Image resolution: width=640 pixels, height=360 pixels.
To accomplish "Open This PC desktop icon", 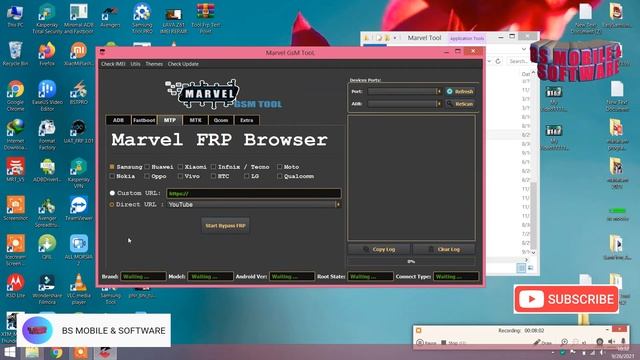I will [15, 16].
